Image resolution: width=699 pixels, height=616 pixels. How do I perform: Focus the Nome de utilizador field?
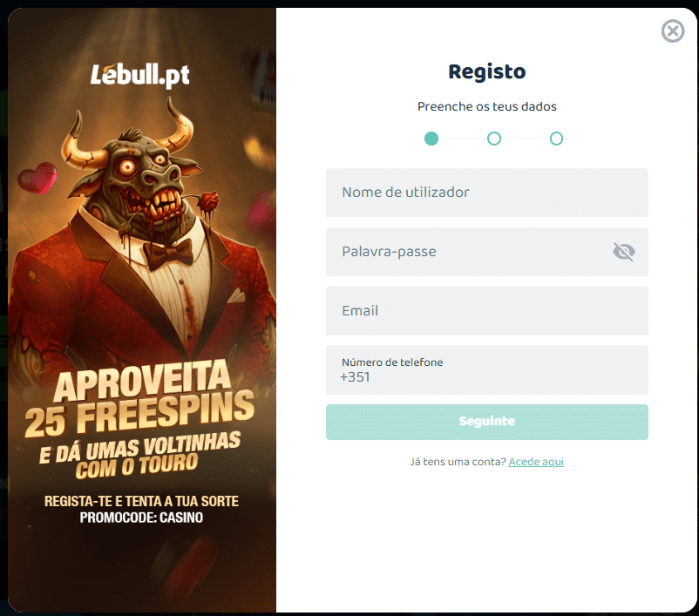pos(487,193)
